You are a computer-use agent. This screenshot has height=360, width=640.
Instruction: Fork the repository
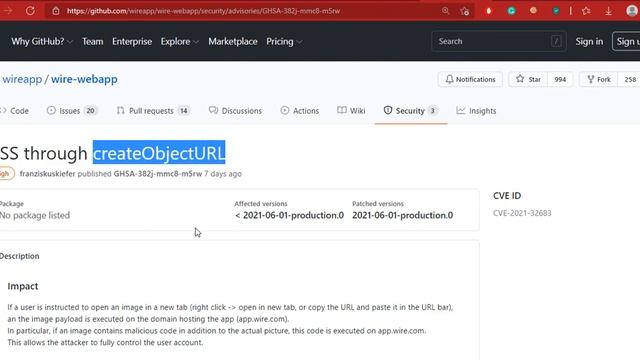click(599, 79)
